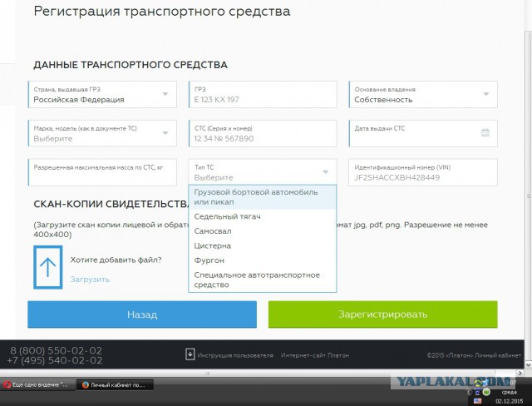The height and width of the screenshot is (406, 532).
Task: Focus the ГРЗ input field
Action: [263, 94]
